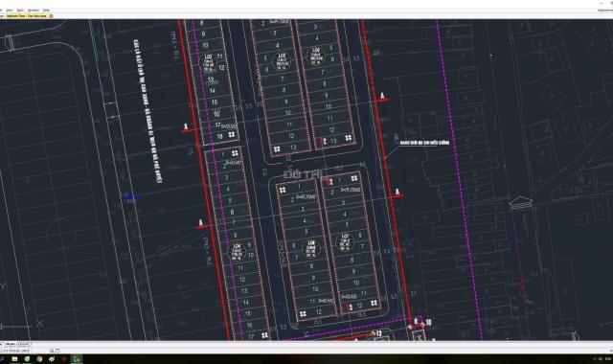Click the LO3 circular block label
613x364 pixels.
point(208,62)
